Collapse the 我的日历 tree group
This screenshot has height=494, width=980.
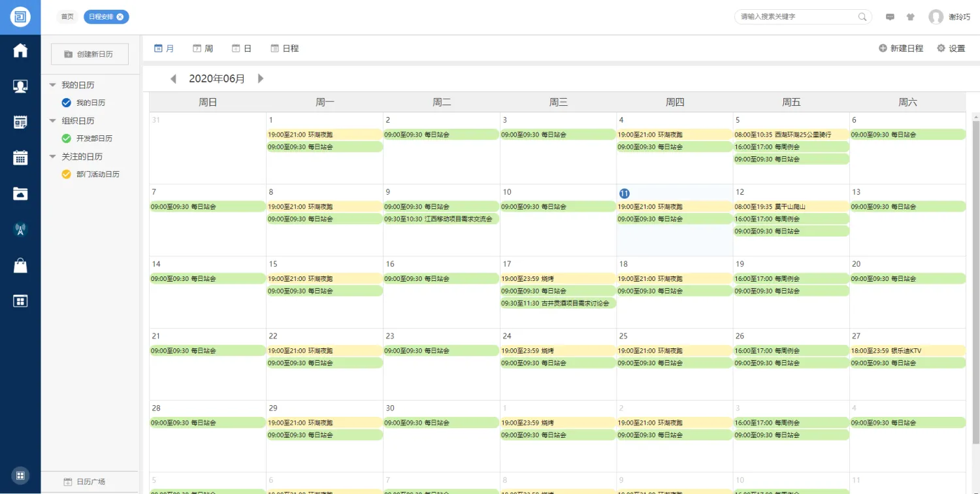pos(52,85)
